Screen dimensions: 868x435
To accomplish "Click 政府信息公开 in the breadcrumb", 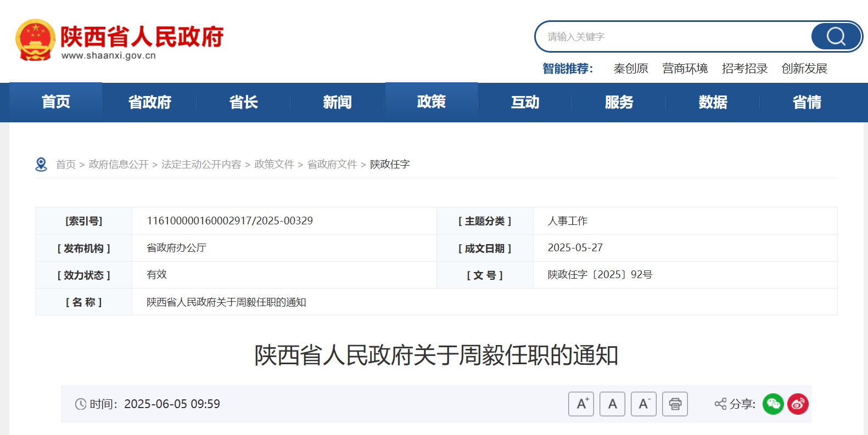I will point(119,165).
